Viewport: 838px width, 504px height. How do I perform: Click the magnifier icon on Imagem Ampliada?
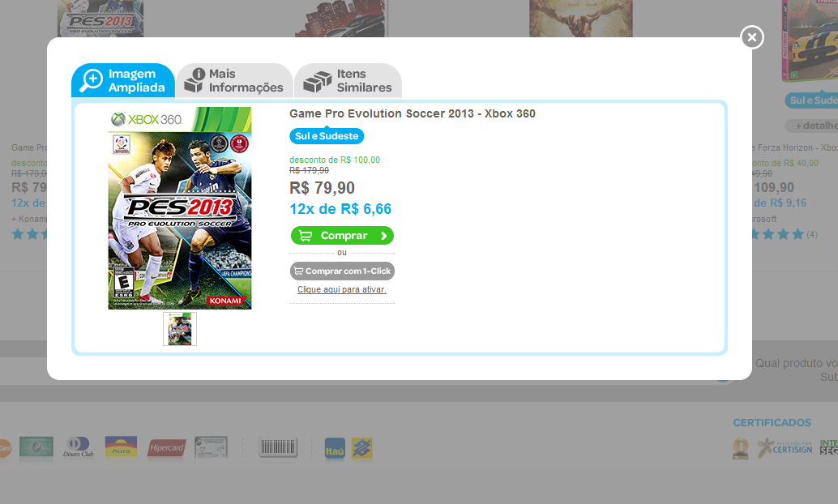[x=92, y=81]
